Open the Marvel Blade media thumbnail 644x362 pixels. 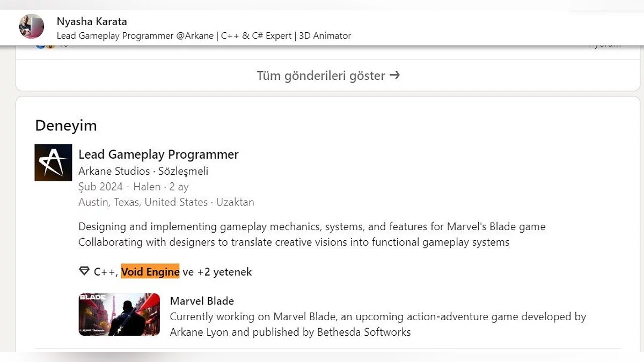coord(119,314)
